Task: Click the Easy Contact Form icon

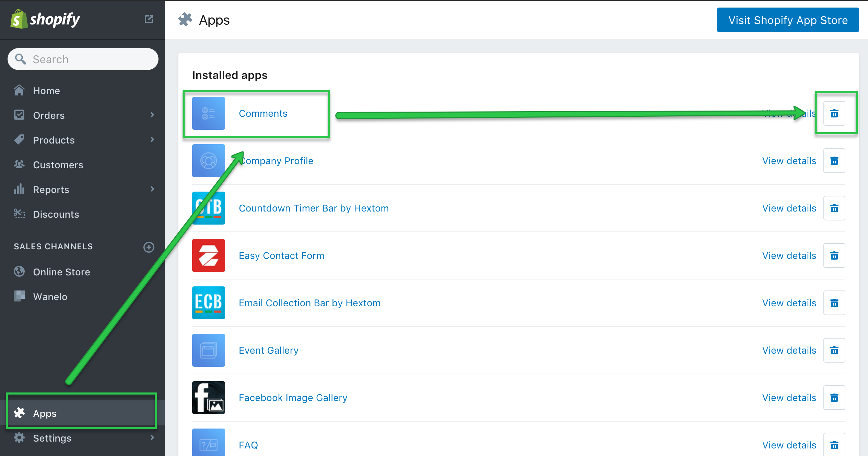Action: click(209, 255)
